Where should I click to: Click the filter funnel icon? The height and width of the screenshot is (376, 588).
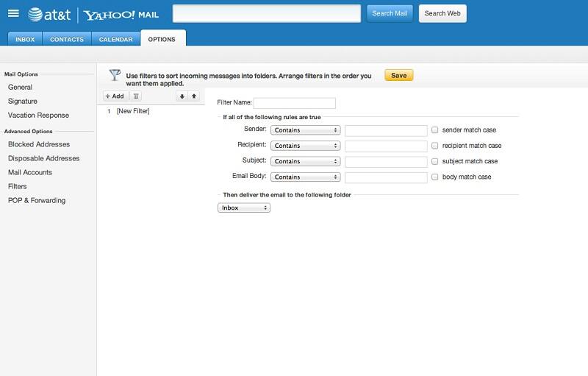(115, 74)
